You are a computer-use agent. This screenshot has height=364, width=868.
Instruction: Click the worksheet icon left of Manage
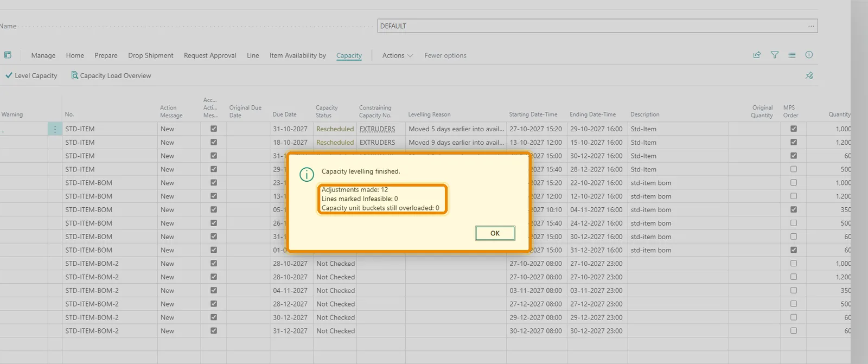[8, 55]
